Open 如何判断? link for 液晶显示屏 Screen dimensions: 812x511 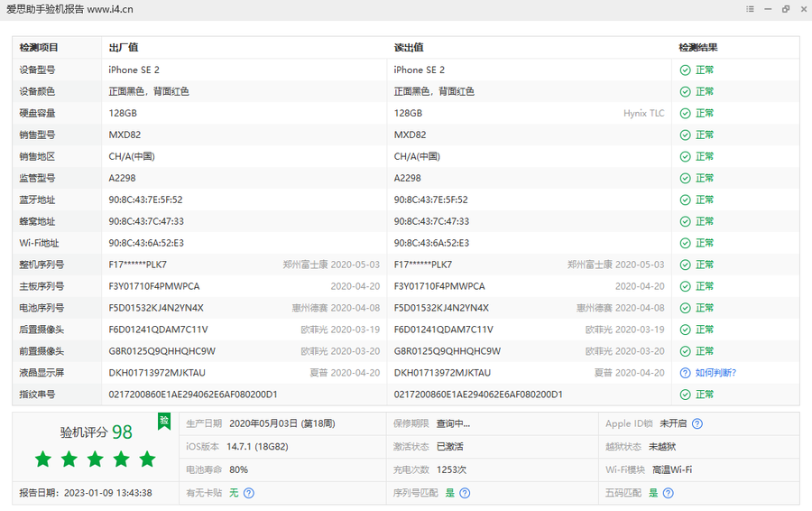tap(715, 373)
